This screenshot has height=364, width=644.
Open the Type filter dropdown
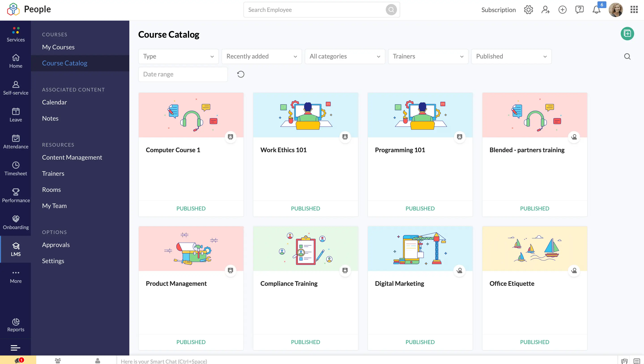click(x=178, y=56)
